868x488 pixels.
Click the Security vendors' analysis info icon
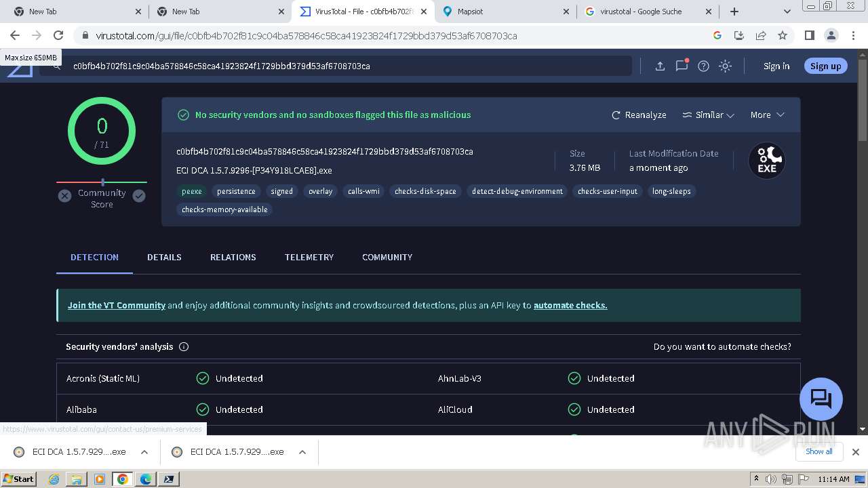point(183,346)
